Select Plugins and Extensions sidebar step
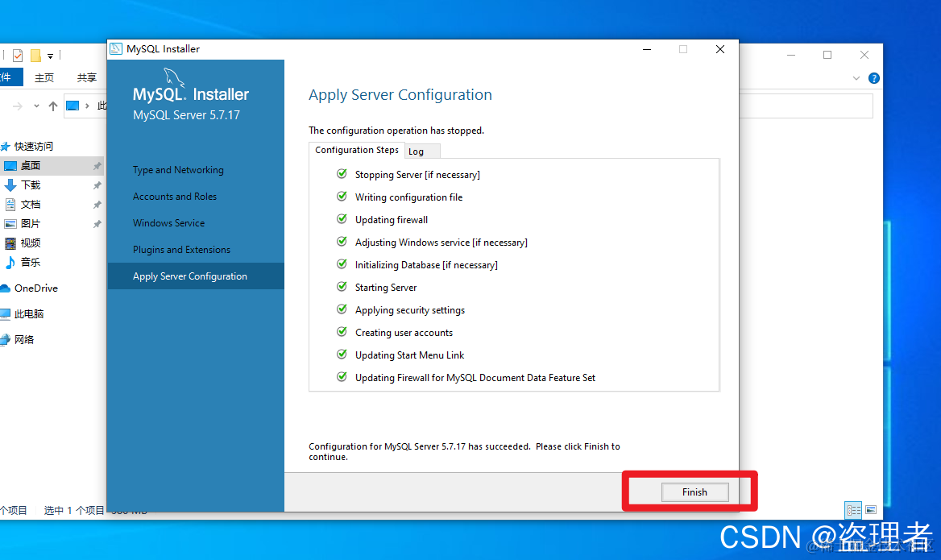This screenshot has width=941, height=560. click(x=181, y=250)
